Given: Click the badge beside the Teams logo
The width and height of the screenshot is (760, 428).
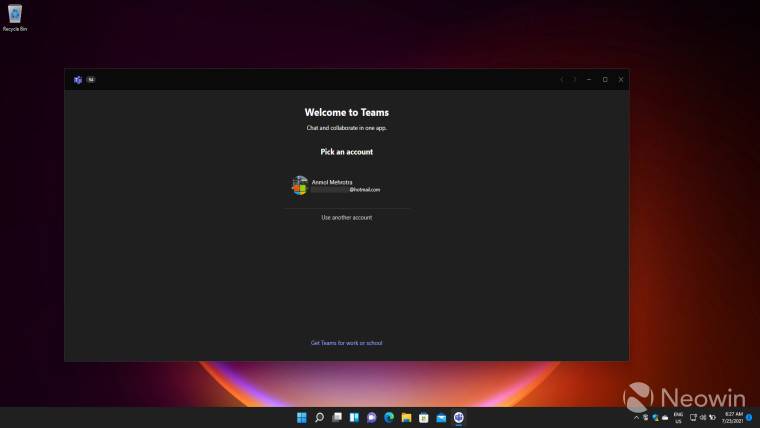Looking at the screenshot, I should (x=91, y=79).
